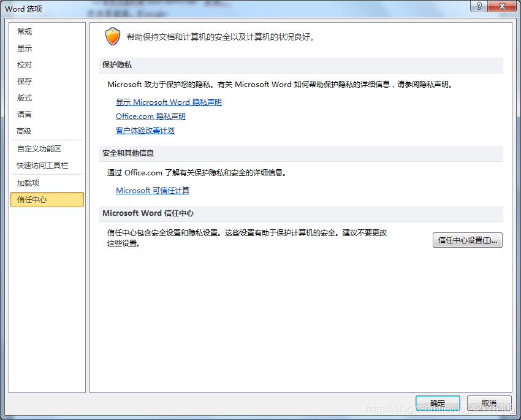Visit the Microsoft 可信任计算 link
The width and height of the screenshot is (521, 420).
153,191
